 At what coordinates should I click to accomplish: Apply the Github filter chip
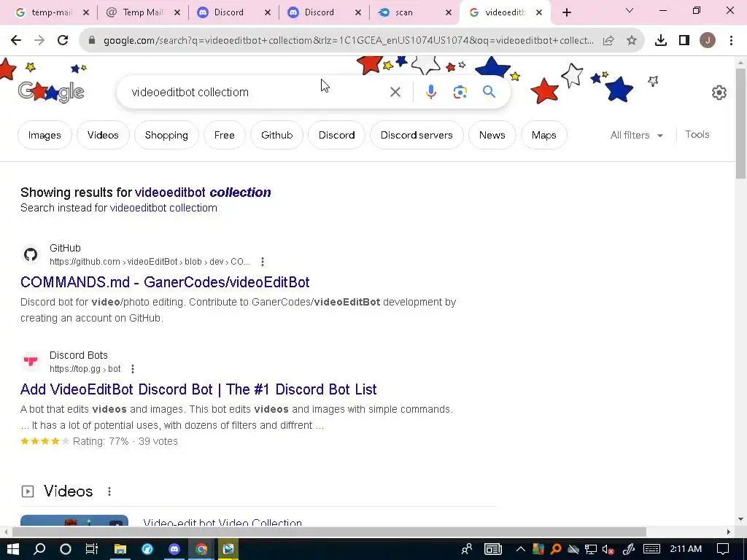coord(276,135)
